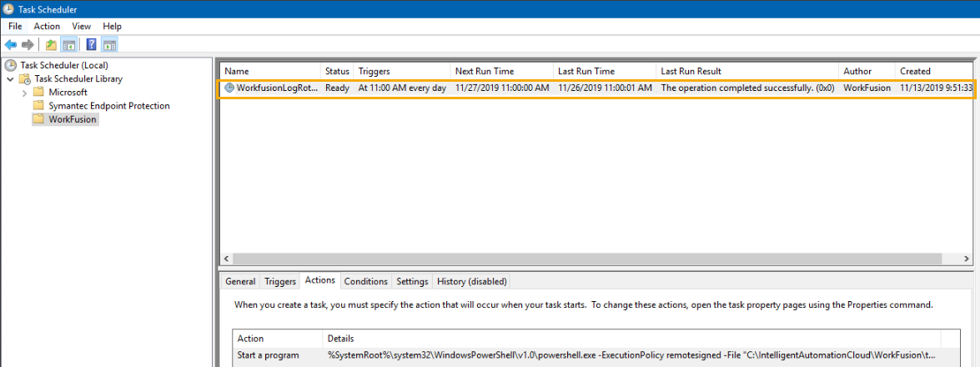Switch to the General tab
The image size is (980, 367).
[241, 281]
